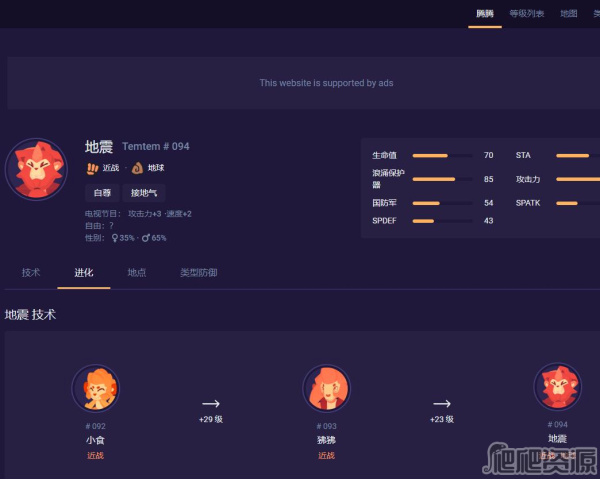The image size is (600, 479).
Task: Switch to the 技术 tab
Action: click(x=31, y=272)
